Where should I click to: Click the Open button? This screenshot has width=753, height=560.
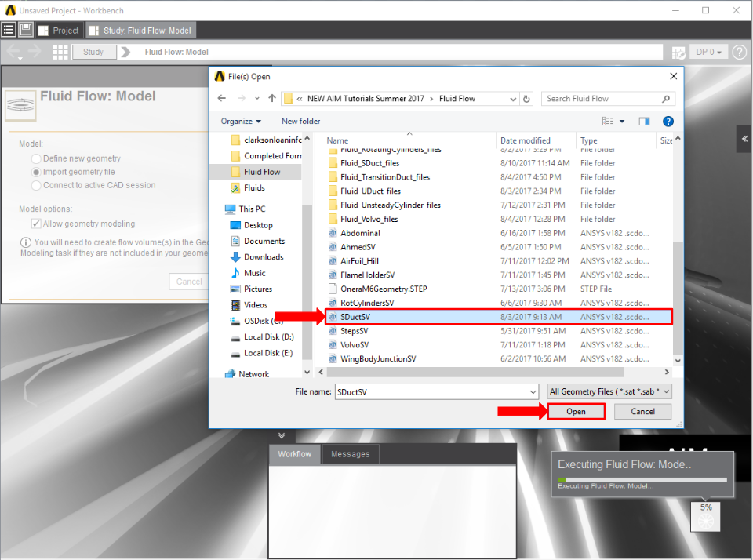[576, 412]
